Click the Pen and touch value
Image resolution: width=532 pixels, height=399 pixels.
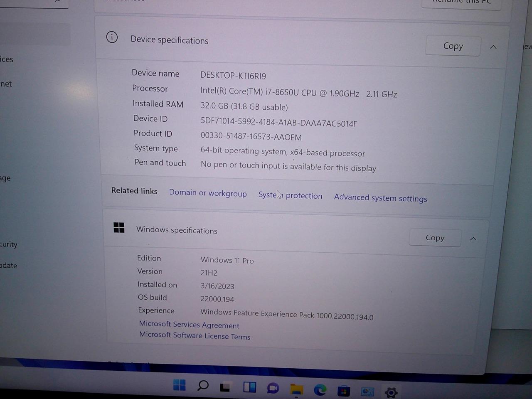(288, 166)
